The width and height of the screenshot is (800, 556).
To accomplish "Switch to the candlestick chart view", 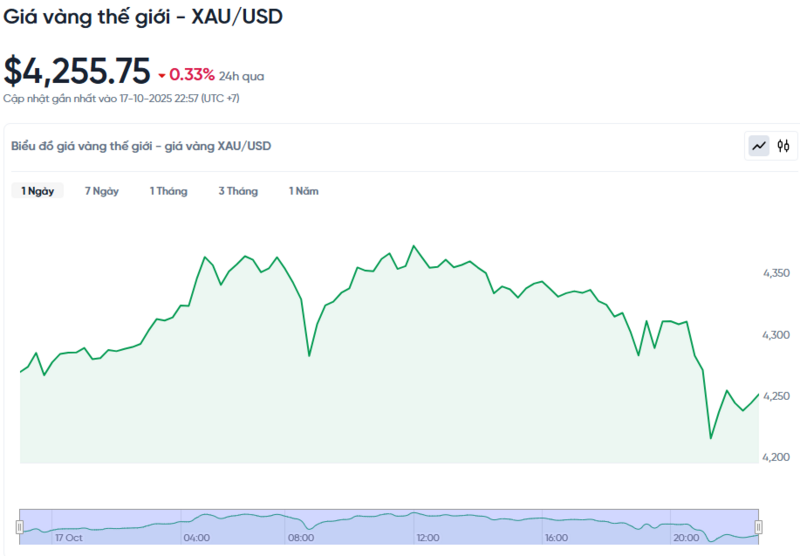I will pos(784,146).
